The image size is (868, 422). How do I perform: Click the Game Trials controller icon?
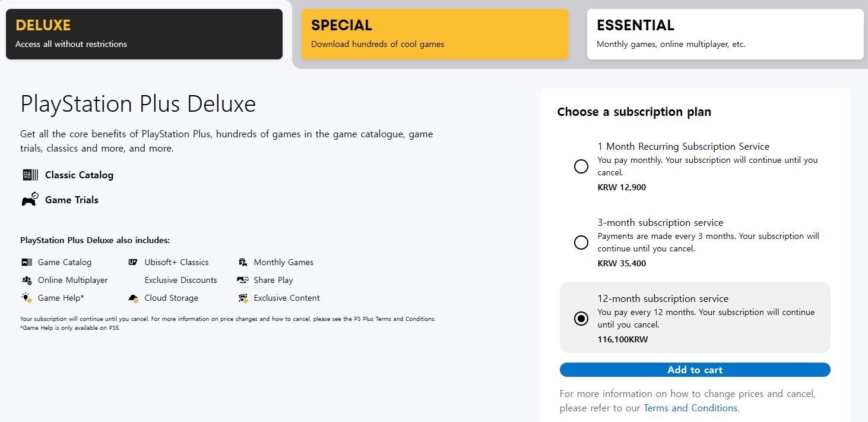point(30,199)
